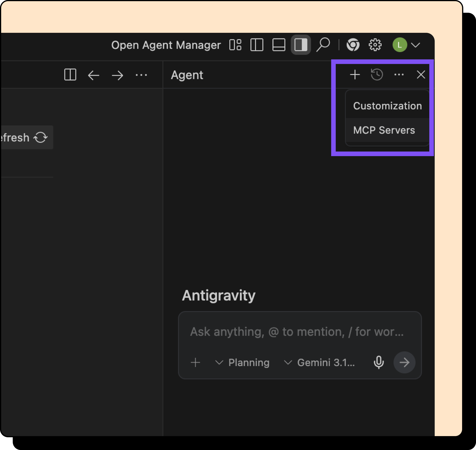Open the search magnifier icon

click(323, 44)
